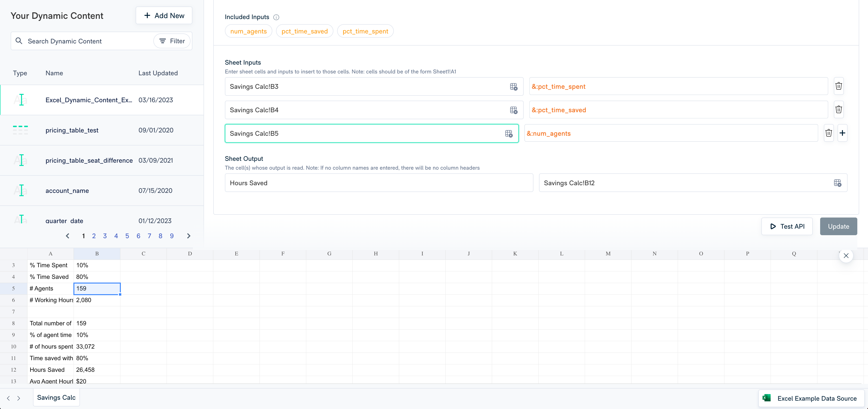This screenshot has height=409, width=868.
Task: Click the info icon beside Included Inputs
Action: pos(276,17)
